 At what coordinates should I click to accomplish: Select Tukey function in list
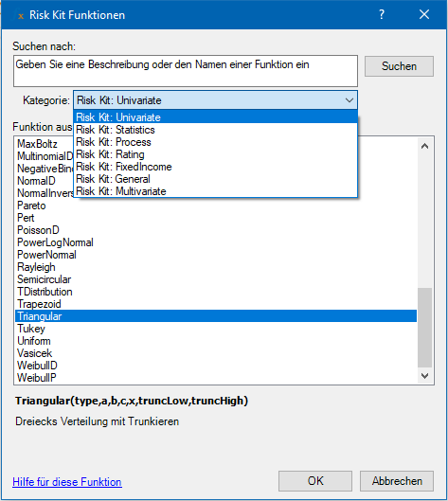tap(216, 329)
